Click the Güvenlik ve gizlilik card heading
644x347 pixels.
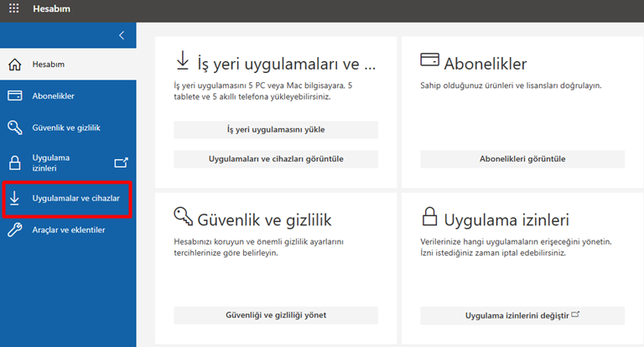264,220
